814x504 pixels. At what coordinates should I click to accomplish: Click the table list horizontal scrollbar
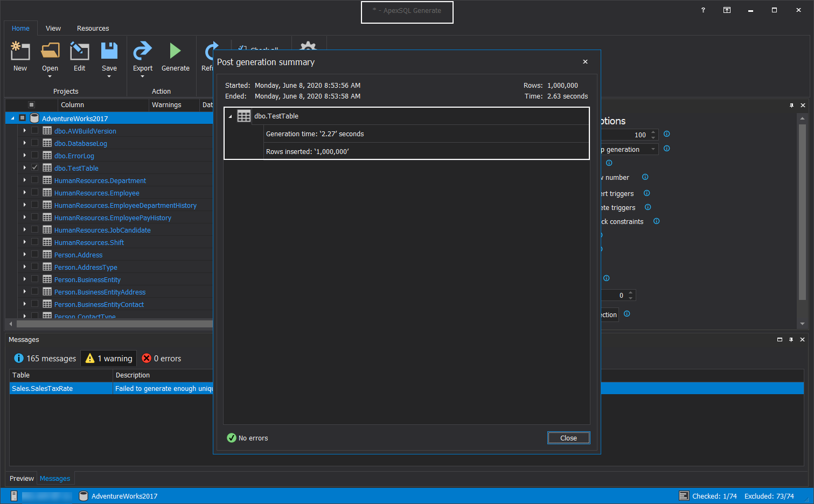[113, 324]
